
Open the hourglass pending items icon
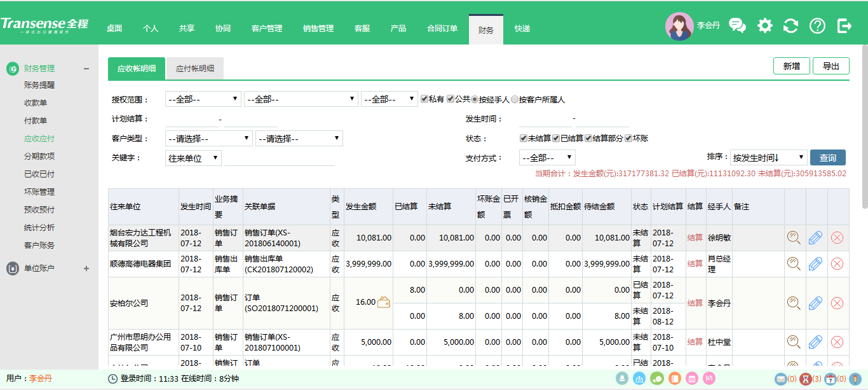(x=805, y=379)
